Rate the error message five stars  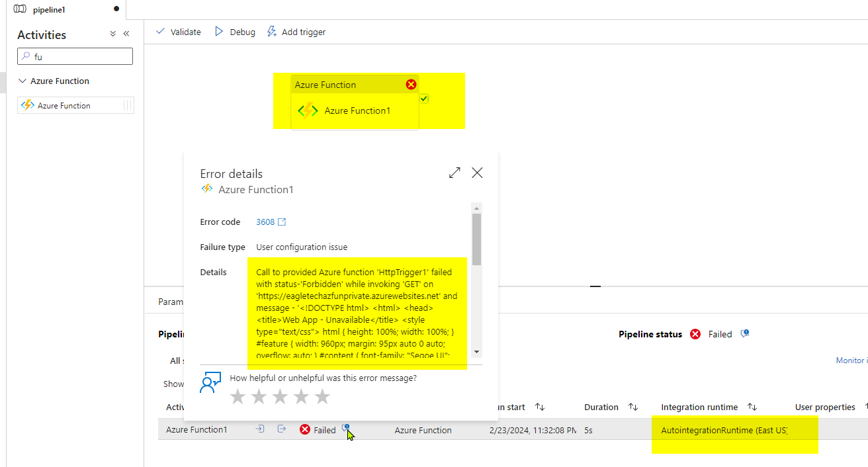tap(322, 396)
